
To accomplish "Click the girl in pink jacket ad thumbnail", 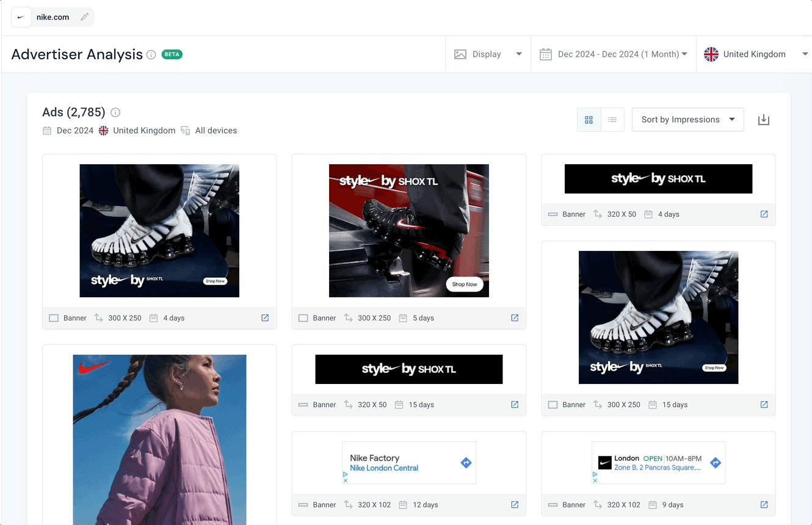I will pyautogui.click(x=159, y=440).
